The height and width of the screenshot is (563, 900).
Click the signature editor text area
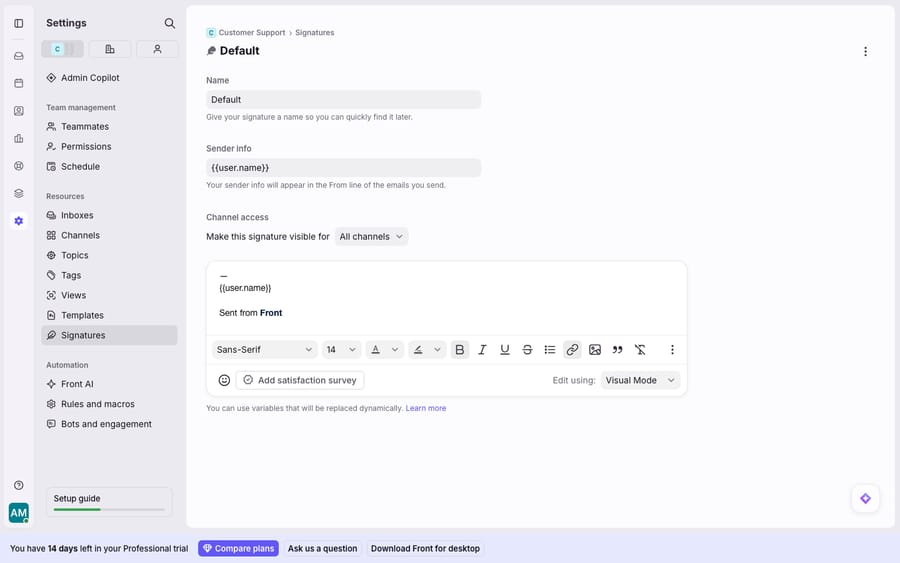pos(447,298)
